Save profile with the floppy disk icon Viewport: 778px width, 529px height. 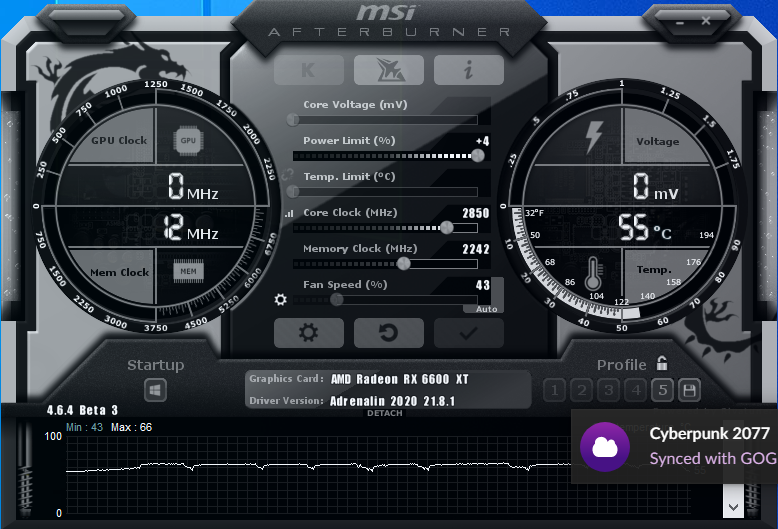pyautogui.click(x=689, y=391)
